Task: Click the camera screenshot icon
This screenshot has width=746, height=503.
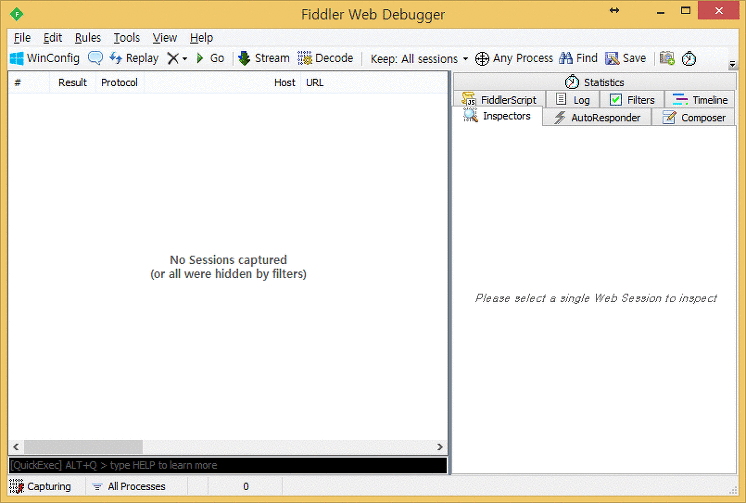Action: pyautogui.click(x=667, y=58)
